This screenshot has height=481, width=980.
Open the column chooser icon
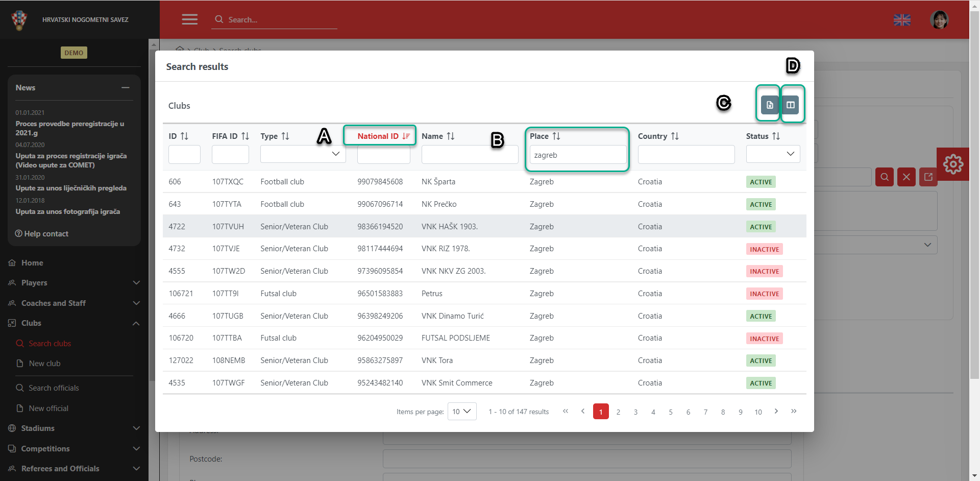point(790,105)
